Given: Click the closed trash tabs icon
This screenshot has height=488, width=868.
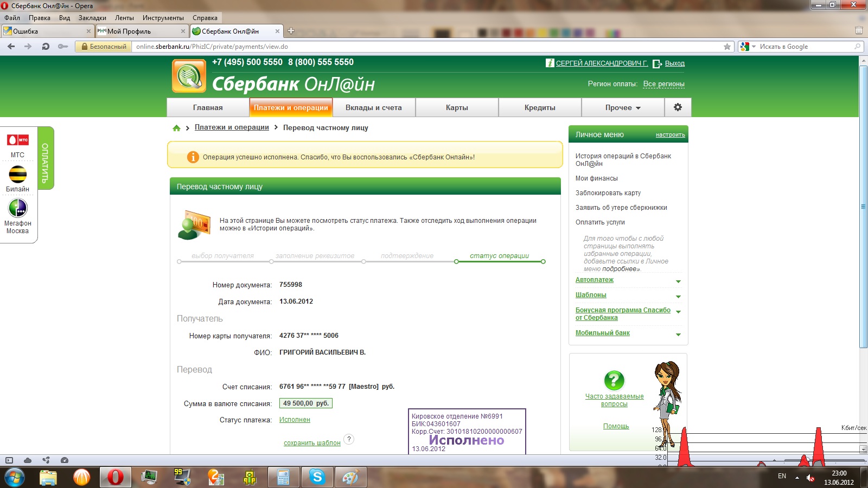Looking at the screenshot, I should coord(859,31).
